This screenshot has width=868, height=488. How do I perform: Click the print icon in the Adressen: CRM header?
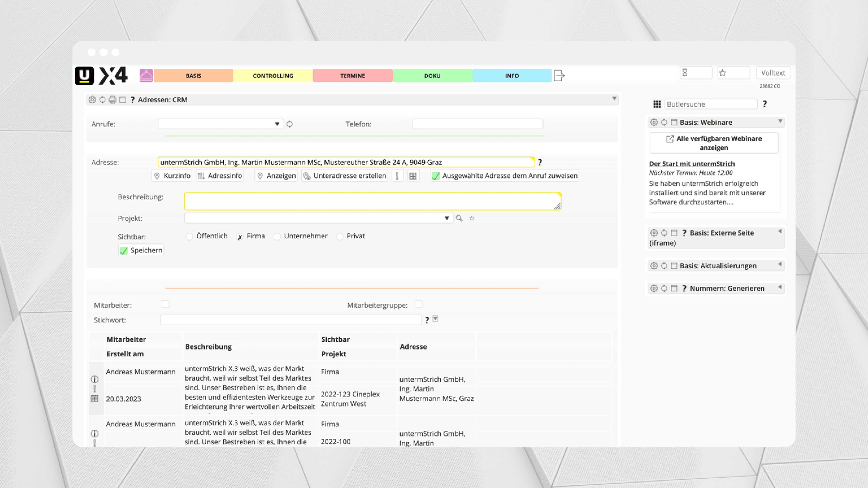point(112,100)
